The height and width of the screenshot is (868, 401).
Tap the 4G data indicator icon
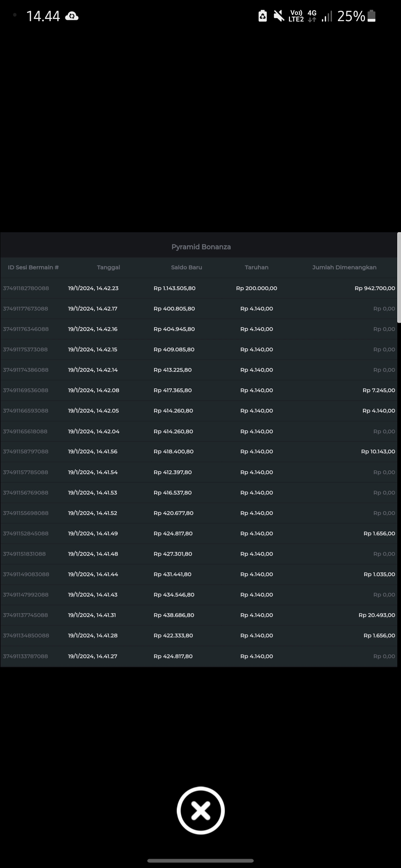coord(312,16)
